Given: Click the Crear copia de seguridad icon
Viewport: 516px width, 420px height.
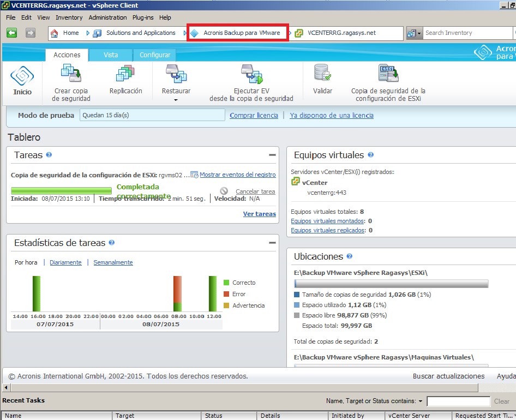Looking at the screenshot, I should pyautogui.click(x=71, y=74).
